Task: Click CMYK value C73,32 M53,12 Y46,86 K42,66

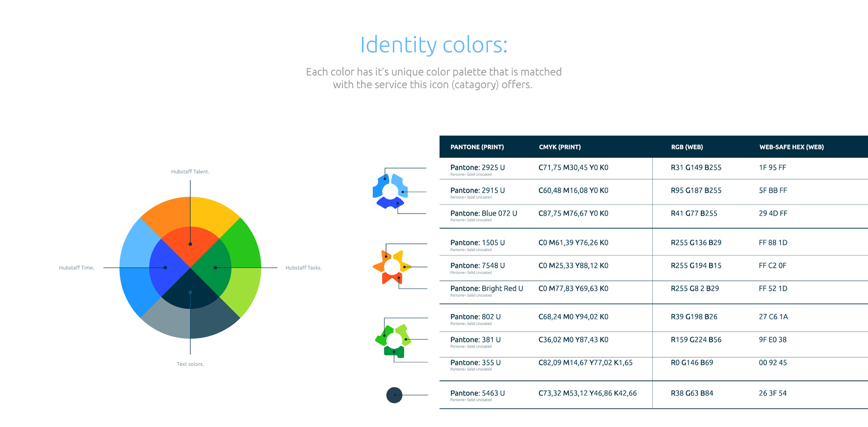Action: click(x=588, y=393)
